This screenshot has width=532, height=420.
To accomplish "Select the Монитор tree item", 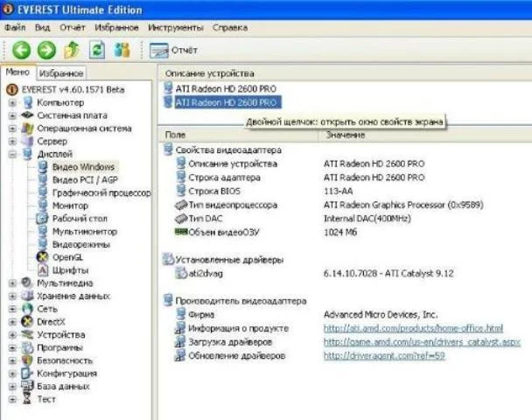I will coord(70,206).
